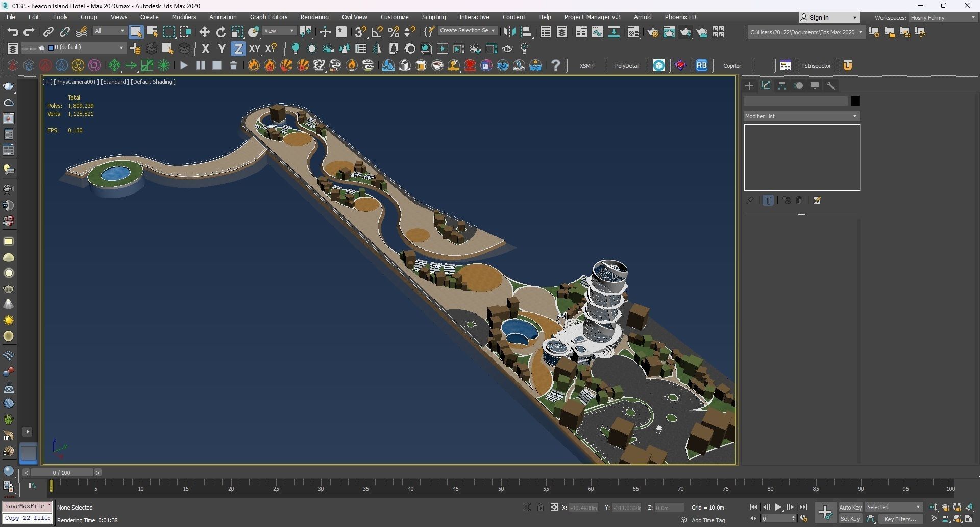The image size is (980, 531).
Task: Click the time slider 0 / 100
Action: pyautogui.click(x=62, y=473)
